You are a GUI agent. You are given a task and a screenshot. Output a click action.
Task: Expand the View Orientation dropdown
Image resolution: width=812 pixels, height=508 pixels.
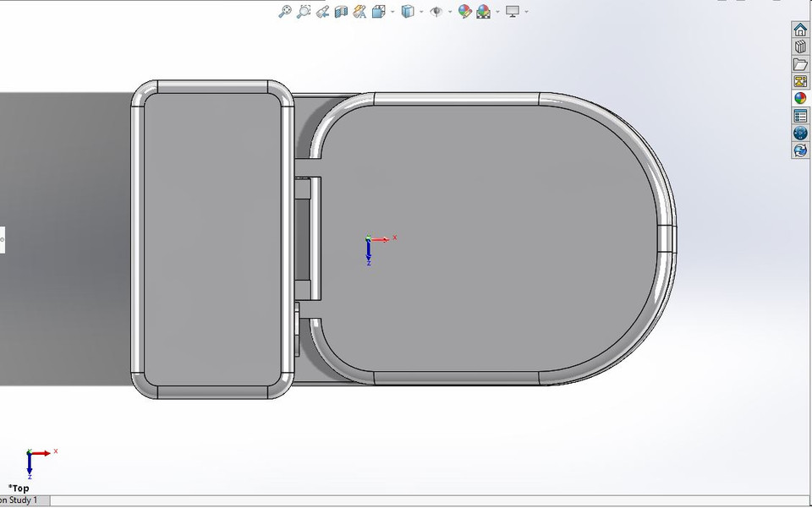[x=391, y=11]
